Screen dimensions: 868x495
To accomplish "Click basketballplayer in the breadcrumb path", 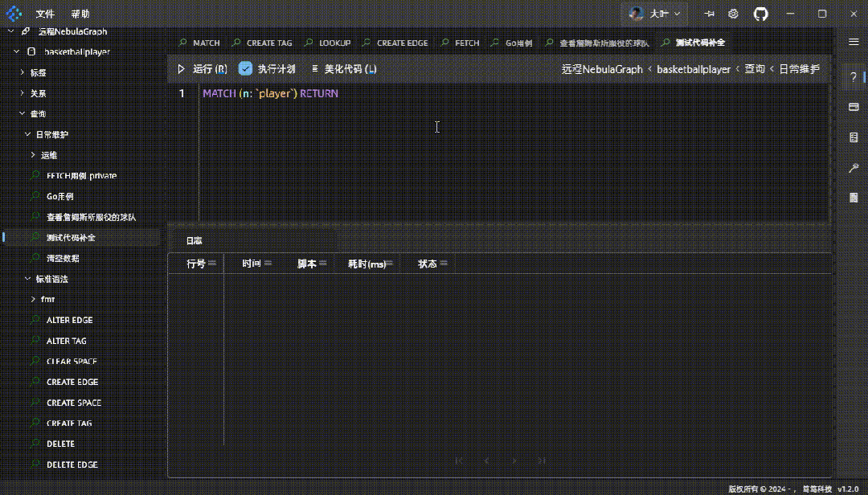I will coord(694,69).
